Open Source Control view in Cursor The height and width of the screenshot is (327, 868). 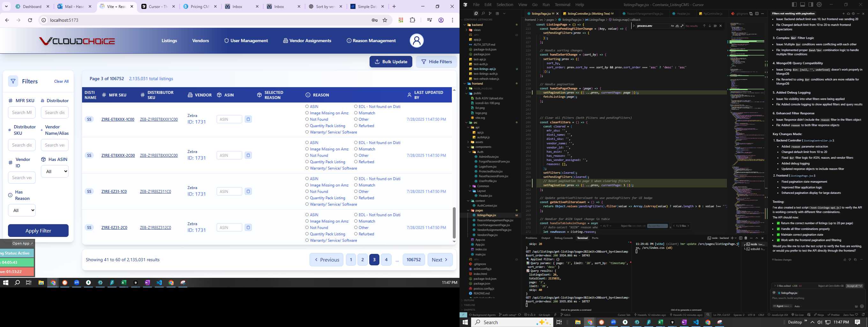(490, 13)
